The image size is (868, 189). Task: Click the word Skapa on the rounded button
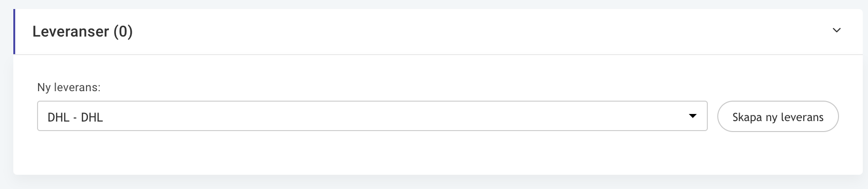coord(747,117)
